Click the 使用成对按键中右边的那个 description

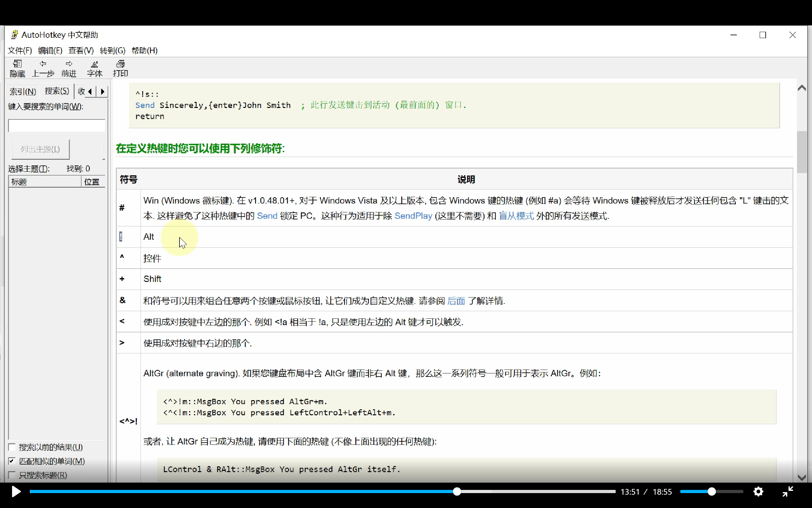pyautogui.click(x=198, y=343)
